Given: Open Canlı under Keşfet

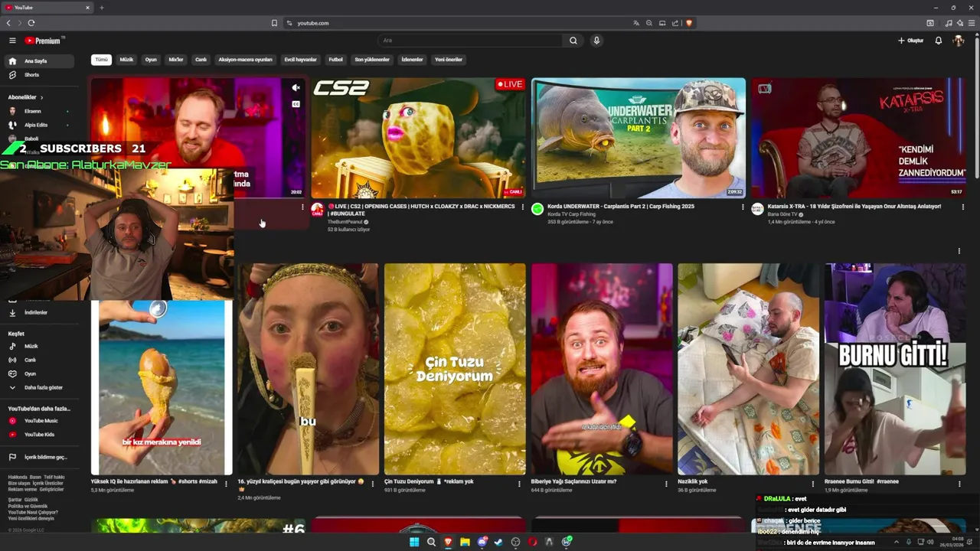Looking at the screenshot, I should click(41, 360).
